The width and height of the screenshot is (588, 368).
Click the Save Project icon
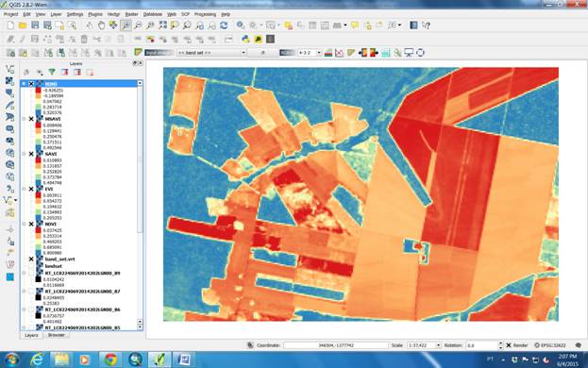point(35,25)
